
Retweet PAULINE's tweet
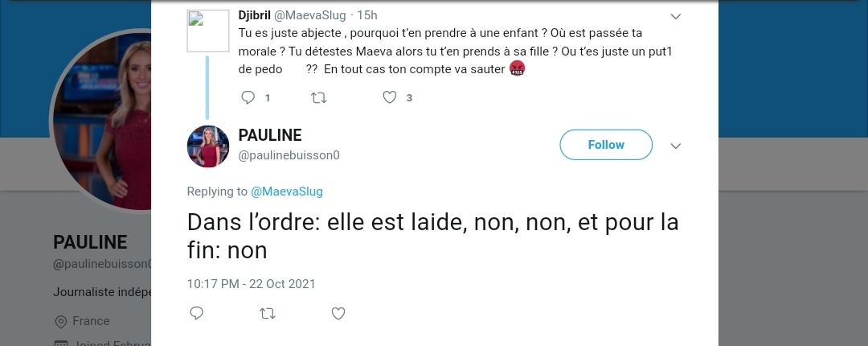point(268,313)
